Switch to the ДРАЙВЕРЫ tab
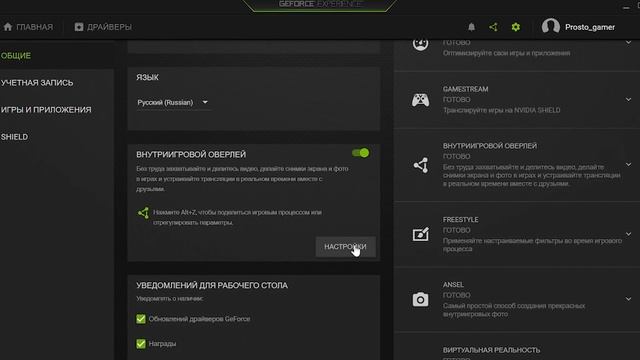This screenshot has height=360, width=640. 103,27
